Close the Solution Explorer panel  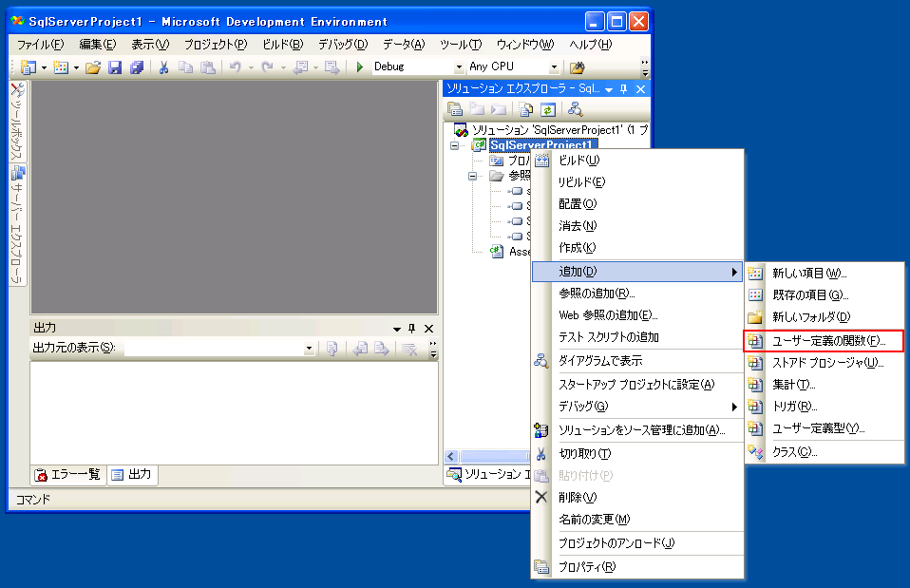641,88
